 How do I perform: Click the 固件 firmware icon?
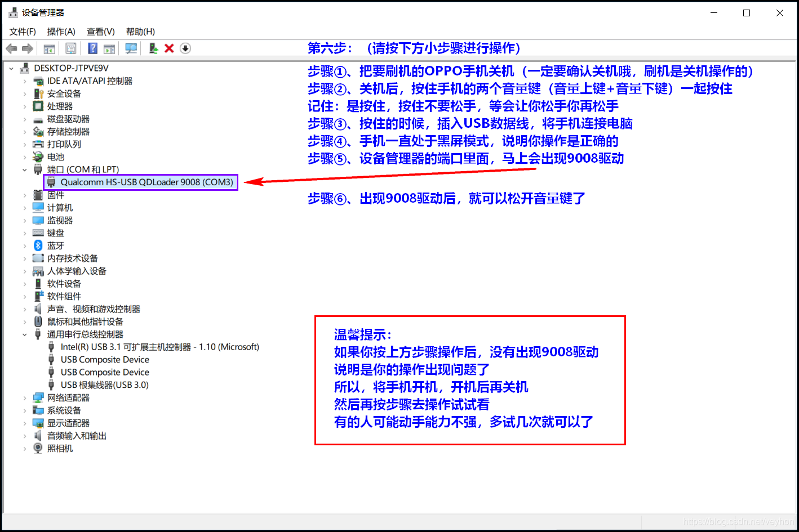pos(38,195)
